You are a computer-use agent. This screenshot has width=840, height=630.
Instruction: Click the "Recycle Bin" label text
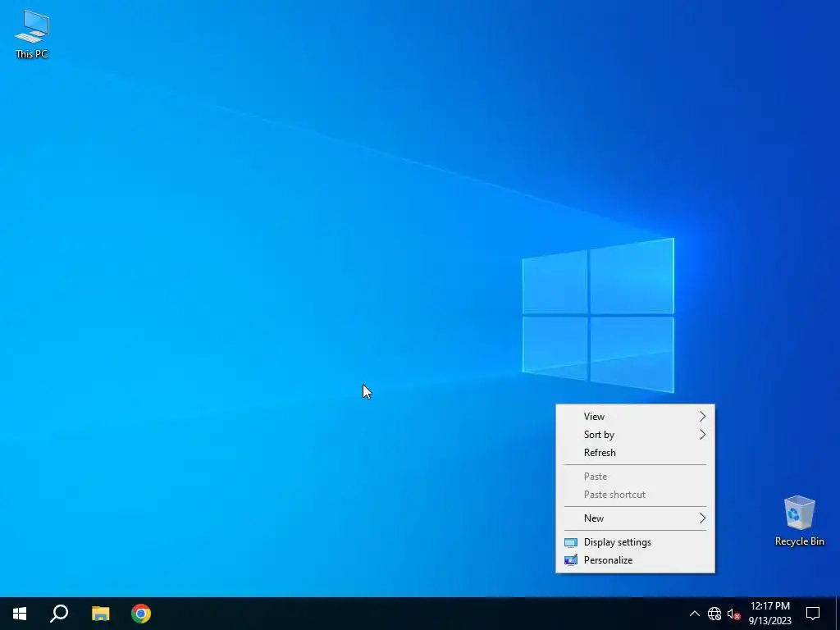click(799, 541)
